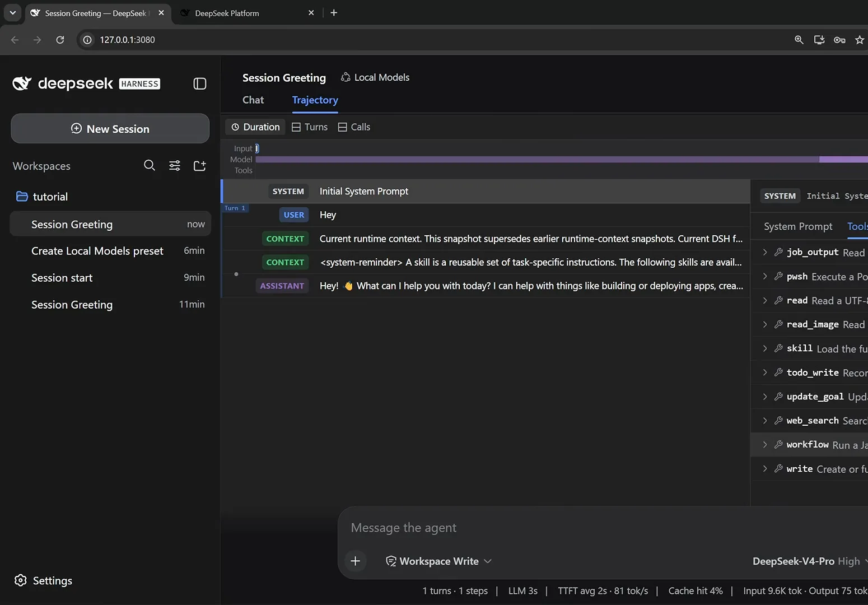Click the Message the agent input field

click(x=603, y=528)
